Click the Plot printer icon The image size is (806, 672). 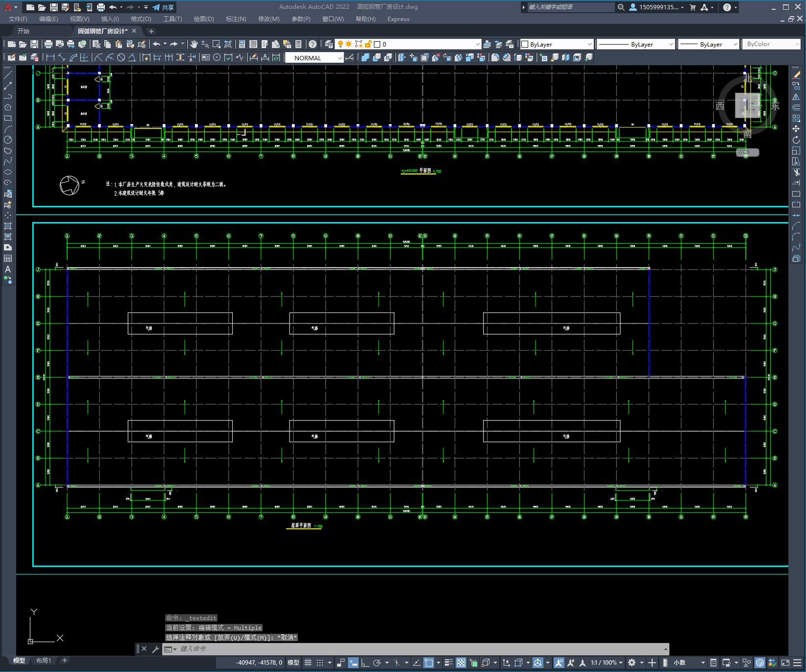49,44
